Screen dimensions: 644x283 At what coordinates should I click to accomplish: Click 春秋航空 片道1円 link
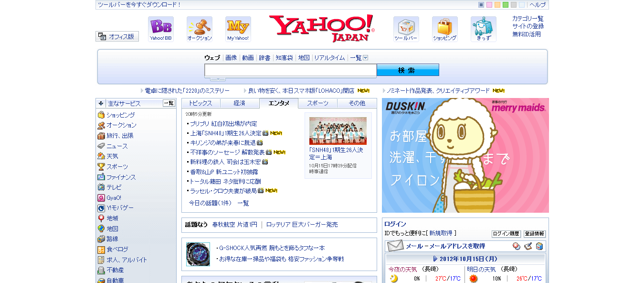[235, 225]
